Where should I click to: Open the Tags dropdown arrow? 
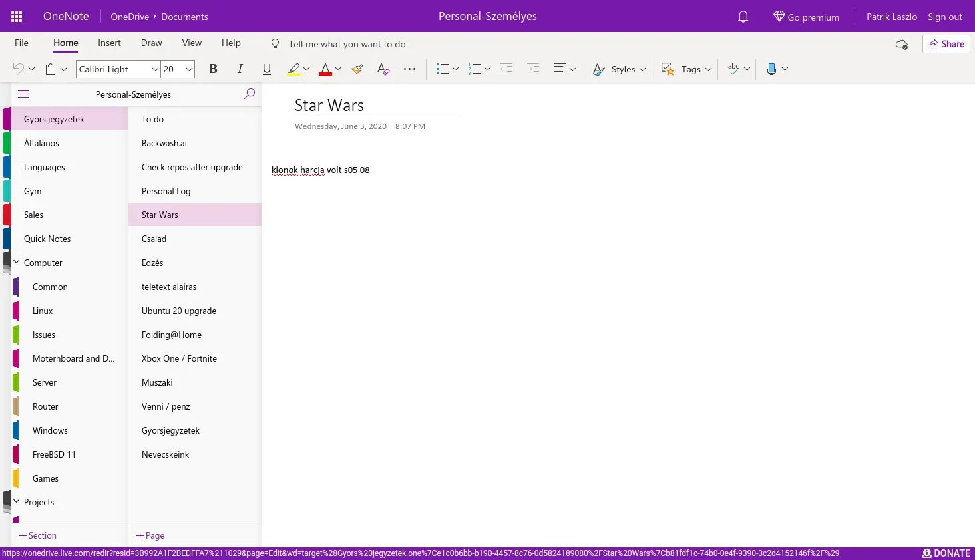click(x=708, y=69)
